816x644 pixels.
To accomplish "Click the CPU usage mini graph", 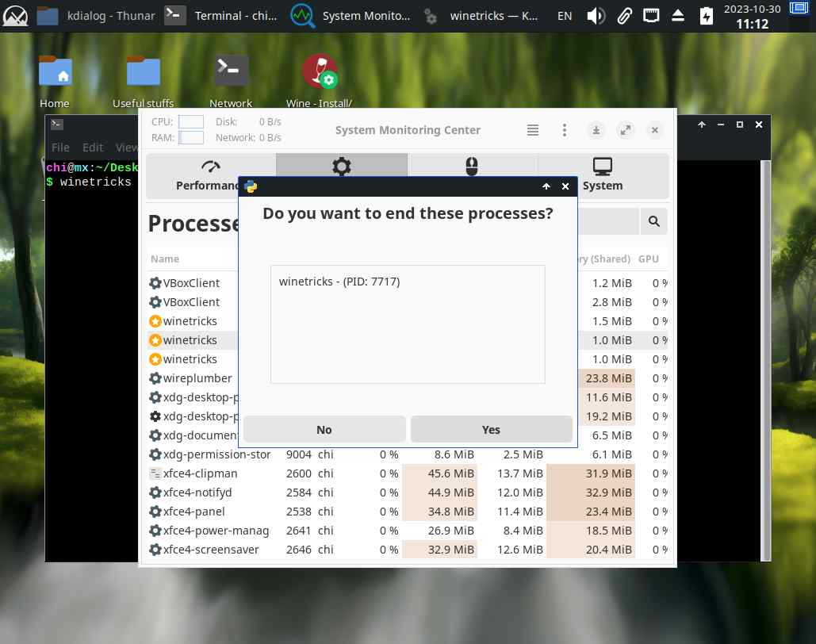I will click(x=191, y=121).
